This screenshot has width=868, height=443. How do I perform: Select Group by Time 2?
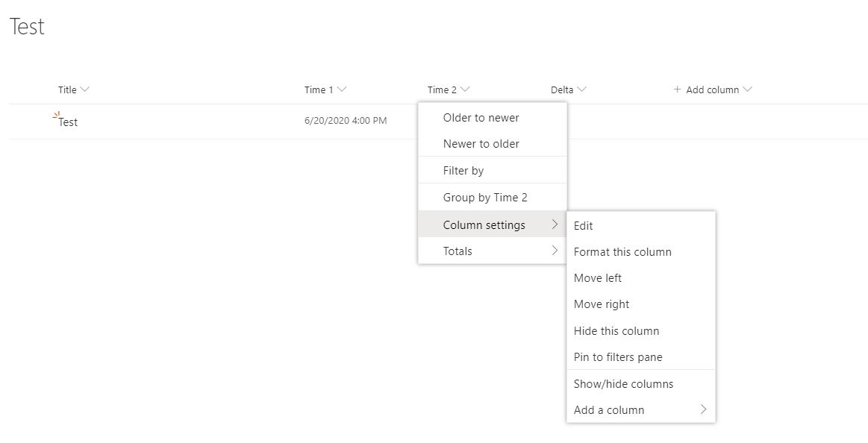tap(484, 198)
